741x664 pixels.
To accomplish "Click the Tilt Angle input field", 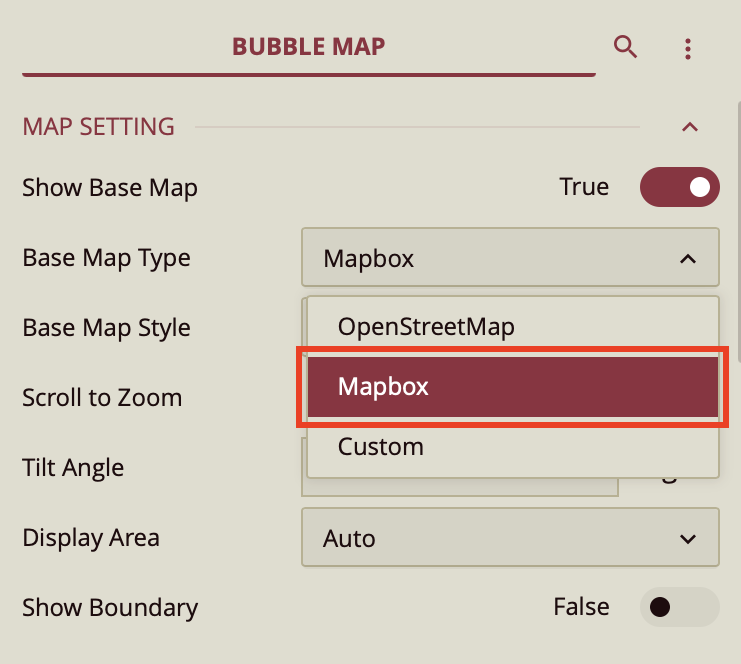I will click(x=460, y=486).
